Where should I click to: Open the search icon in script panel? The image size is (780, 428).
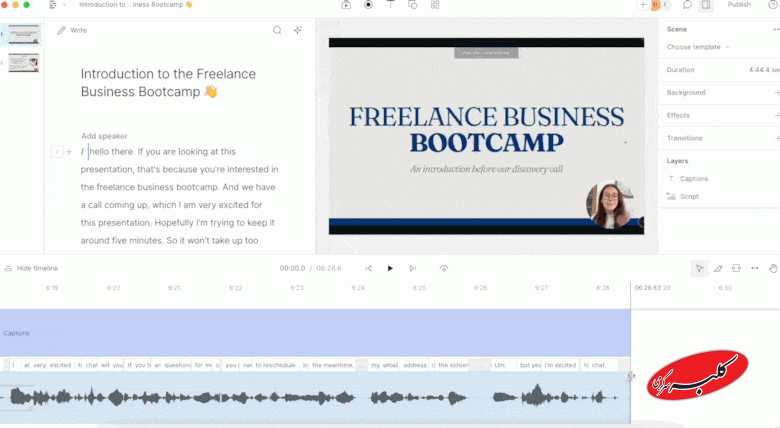(277, 30)
